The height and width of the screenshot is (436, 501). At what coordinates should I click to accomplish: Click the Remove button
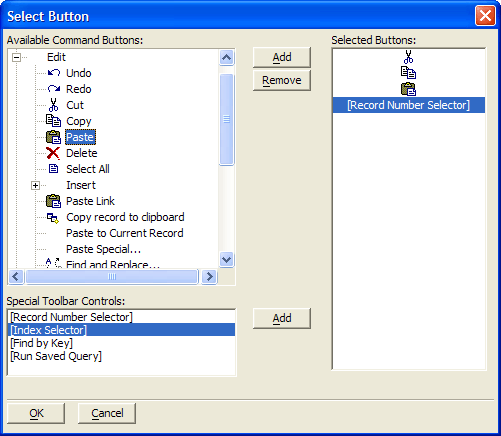[282, 80]
